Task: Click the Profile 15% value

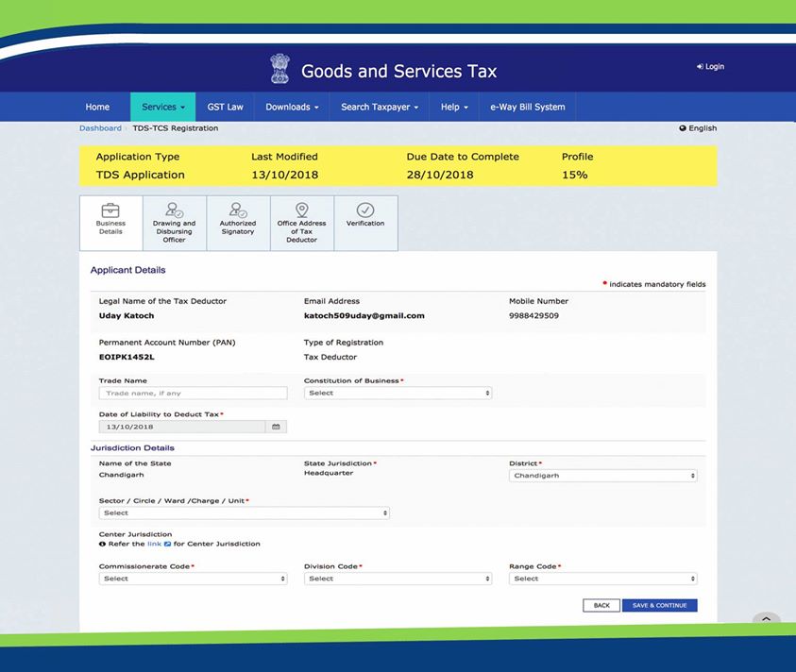Action: 575,175
